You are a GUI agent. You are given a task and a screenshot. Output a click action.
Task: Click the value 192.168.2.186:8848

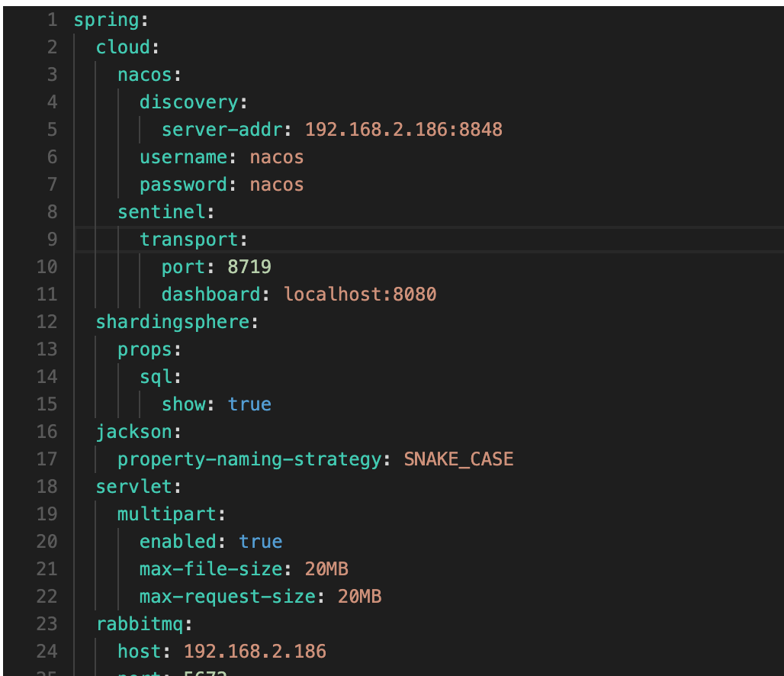pyautogui.click(x=403, y=130)
